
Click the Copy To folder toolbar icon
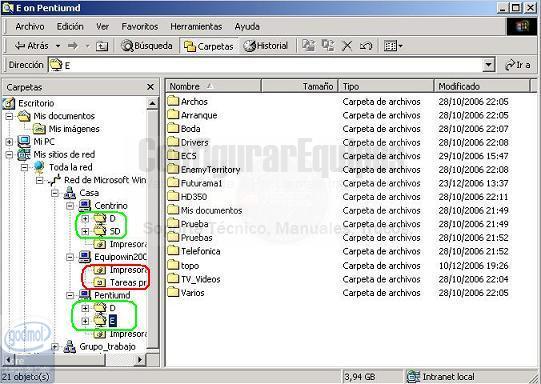tap(327, 46)
